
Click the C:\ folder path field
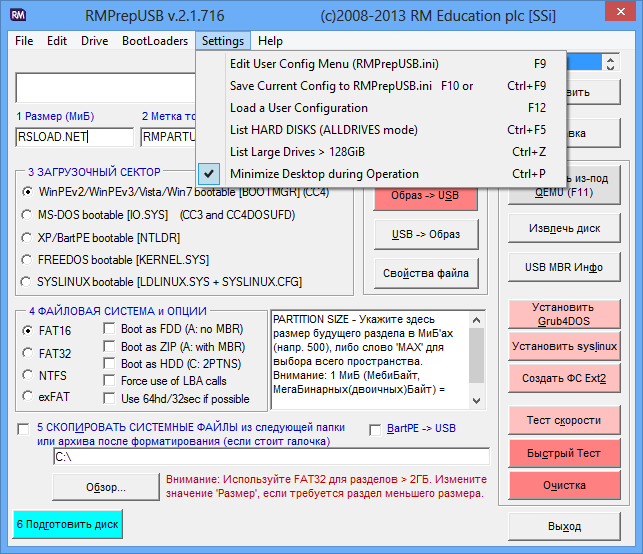[271, 457]
